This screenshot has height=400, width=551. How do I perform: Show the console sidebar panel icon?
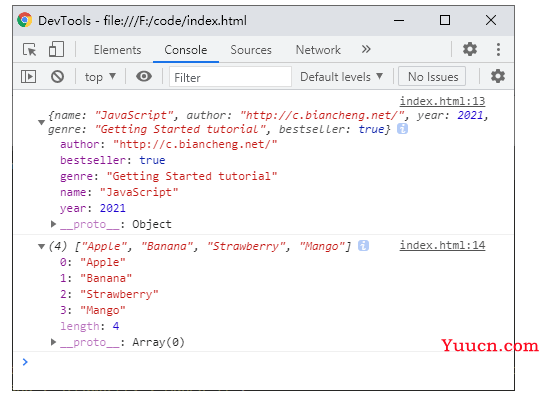pos(28,76)
